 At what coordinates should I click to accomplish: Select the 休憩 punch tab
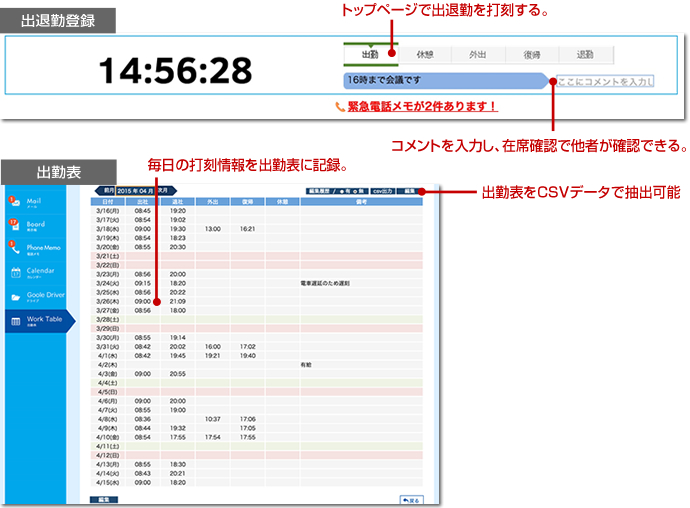tap(425, 55)
